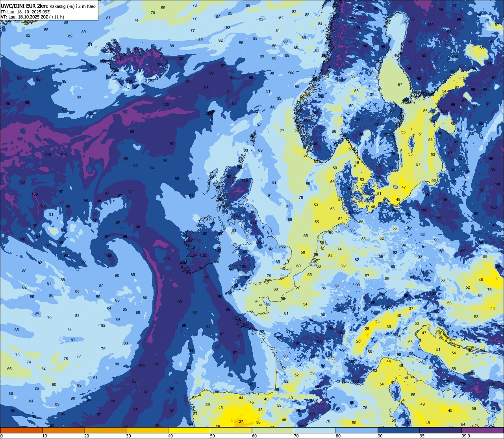
Task: Click the 69 value at the top of the map
Action: pyautogui.click(x=163, y=8)
